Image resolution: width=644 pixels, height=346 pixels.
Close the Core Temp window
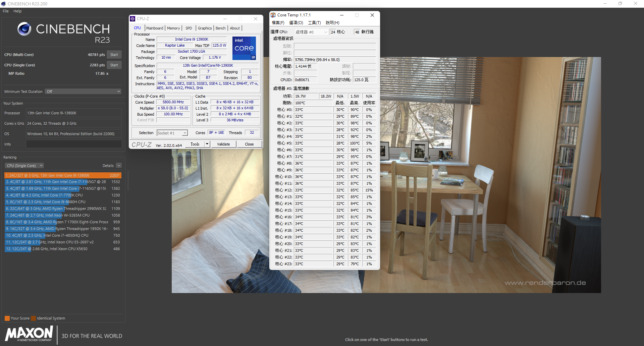pos(372,15)
